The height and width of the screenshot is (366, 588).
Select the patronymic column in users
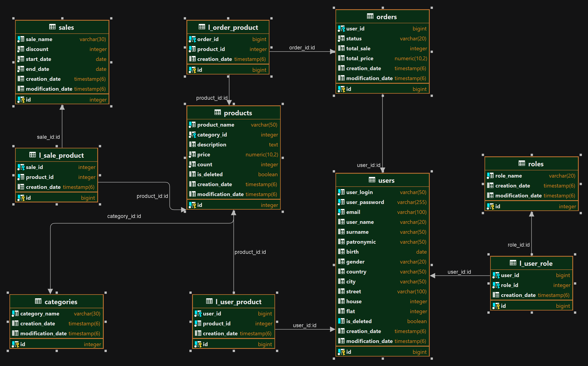pos(382,242)
